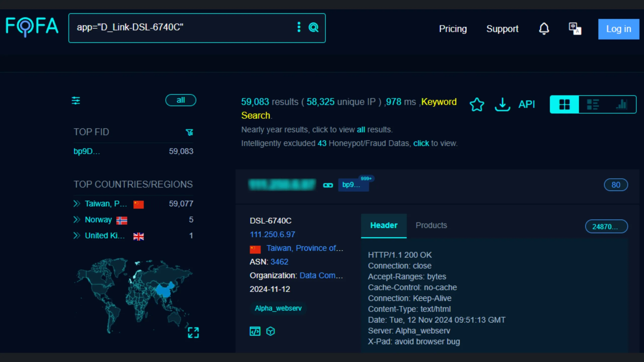Click flag beside Taiwan, Province of

coord(255,249)
